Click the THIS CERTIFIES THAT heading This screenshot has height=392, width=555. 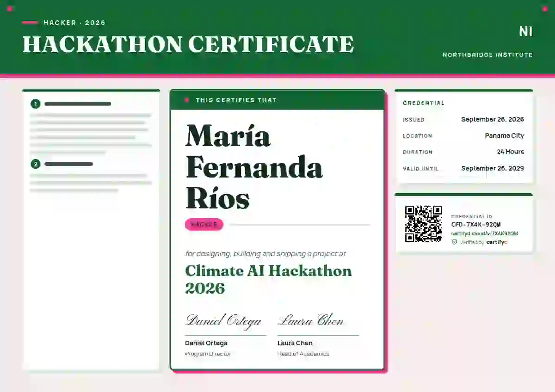click(236, 100)
